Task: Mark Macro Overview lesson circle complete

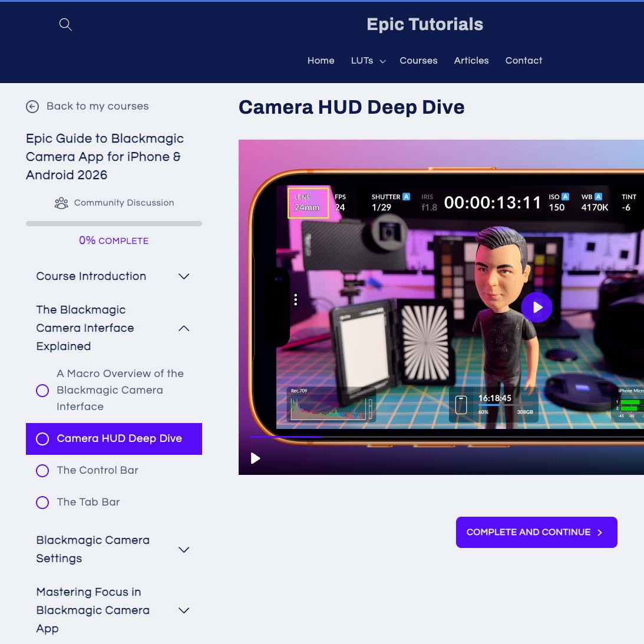Action: (x=42, y=391)
